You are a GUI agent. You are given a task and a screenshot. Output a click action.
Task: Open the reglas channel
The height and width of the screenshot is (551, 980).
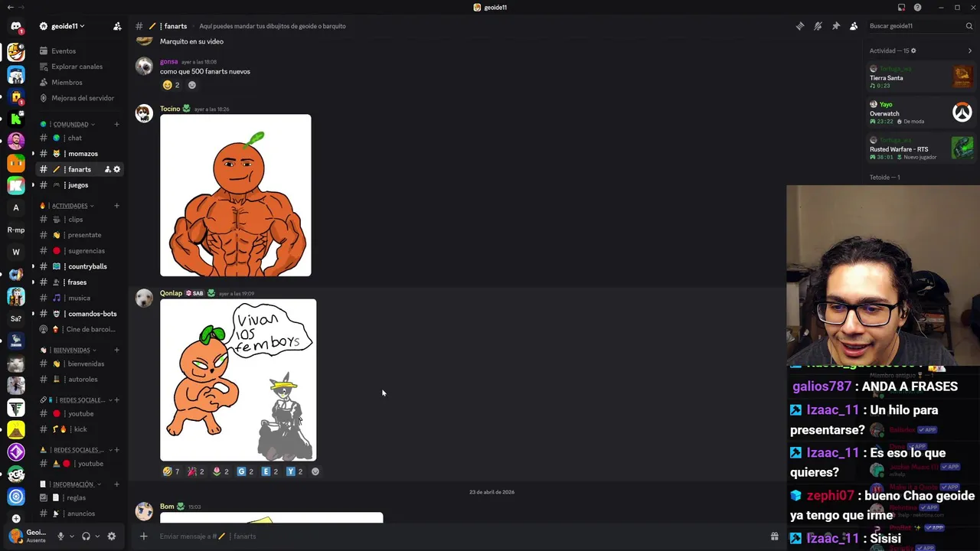tap(80, 498)
